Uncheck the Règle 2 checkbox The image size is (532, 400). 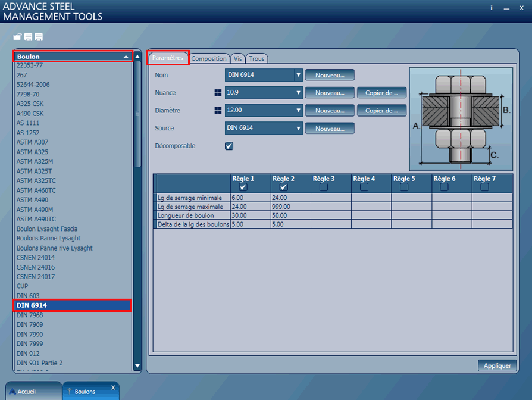(x=283, y=187)
